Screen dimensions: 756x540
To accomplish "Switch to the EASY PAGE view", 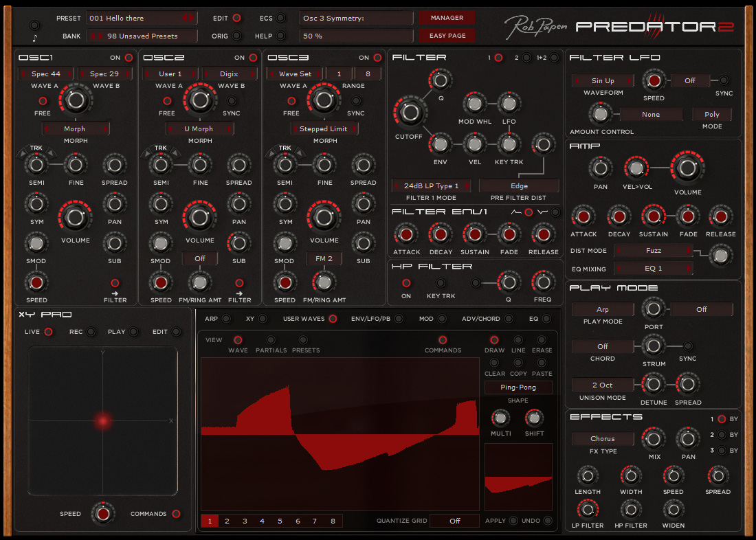I will [x=446, y=35].
